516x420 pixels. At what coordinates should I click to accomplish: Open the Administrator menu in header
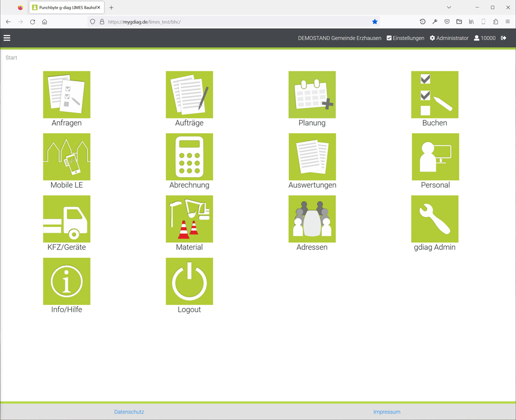tap(449, 38)
